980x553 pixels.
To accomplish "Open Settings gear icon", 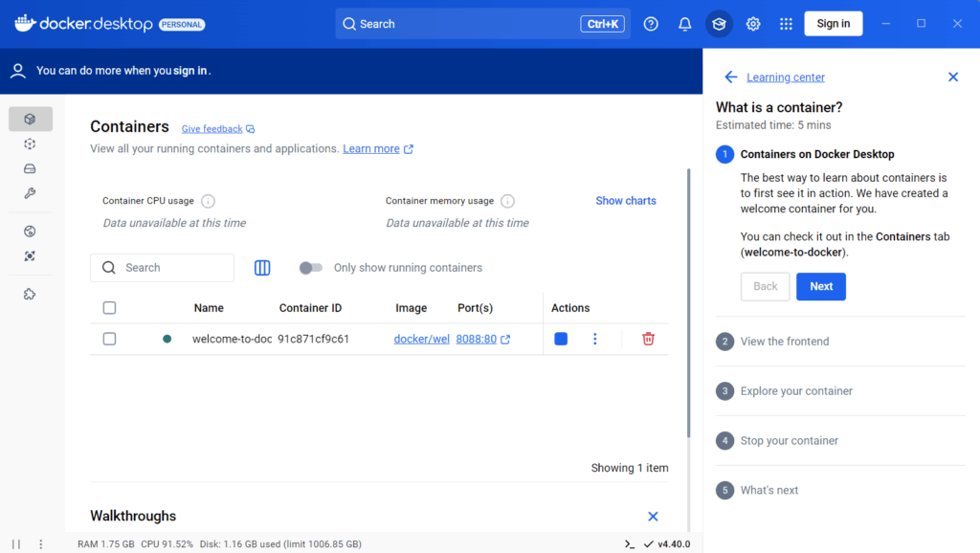I will point(753,24).
